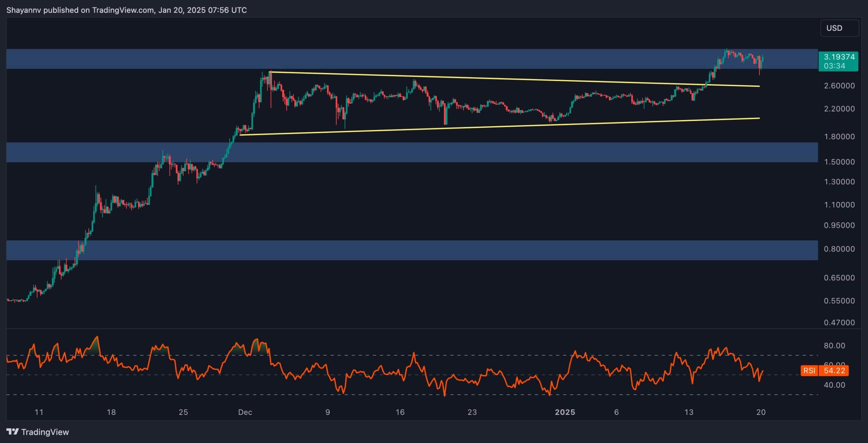
Task: Select the lower yellow trendline
Action: click(x=509, y=126)
